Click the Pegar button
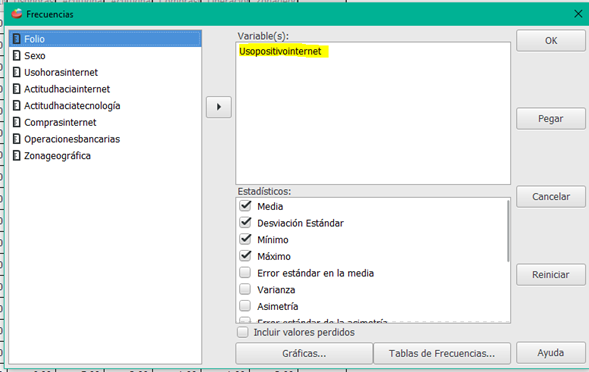Viewport: 589px width, 372px height. click(551, 119)
